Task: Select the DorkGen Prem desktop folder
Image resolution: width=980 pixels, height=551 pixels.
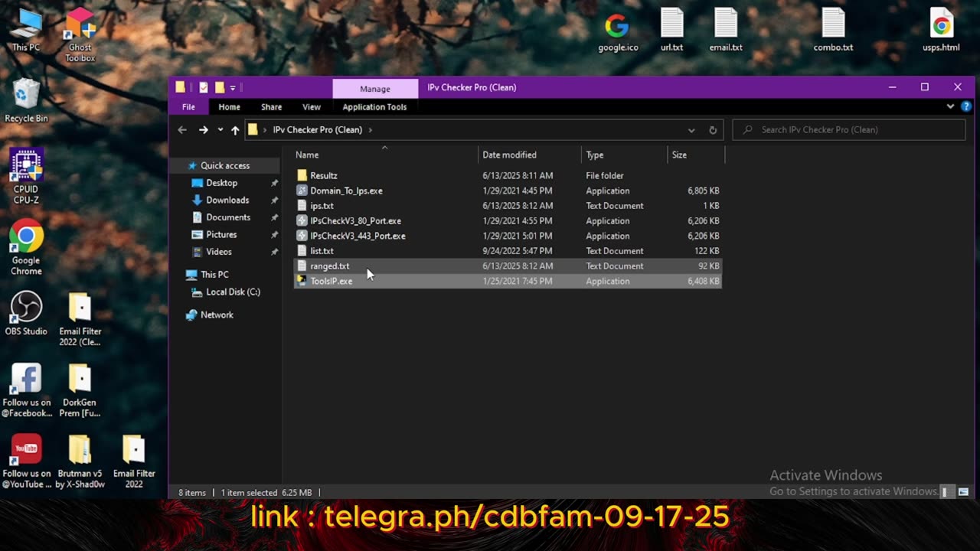Action: 80,390
